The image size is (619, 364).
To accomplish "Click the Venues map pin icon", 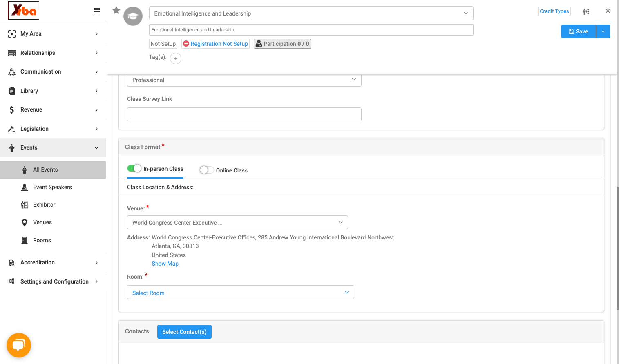I will [x=25, y=223].
